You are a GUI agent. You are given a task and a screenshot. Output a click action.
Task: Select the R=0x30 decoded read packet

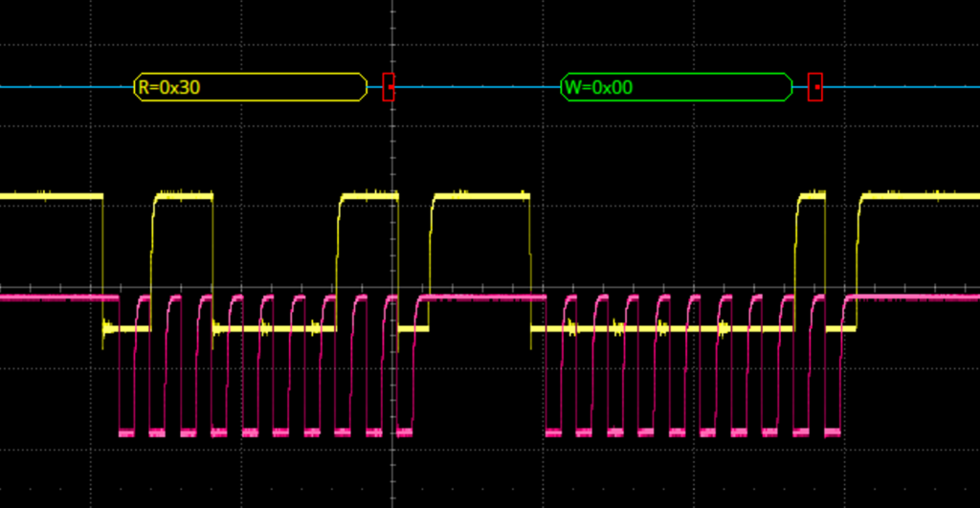[250, 87]
